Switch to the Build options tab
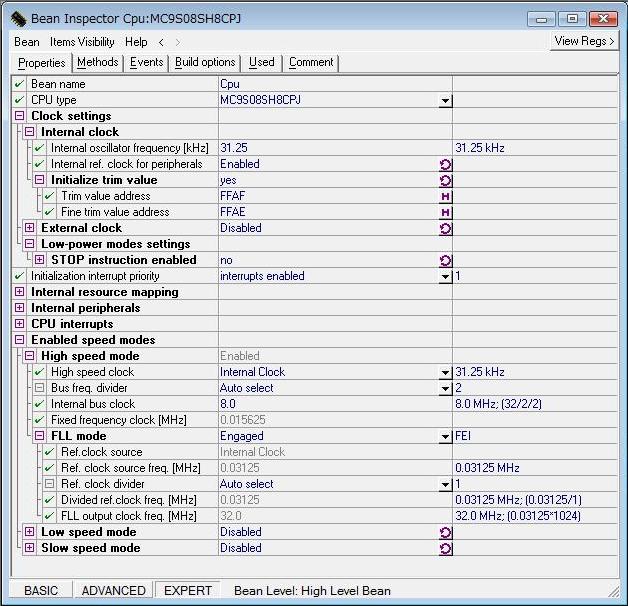 (x=205, y=62)
